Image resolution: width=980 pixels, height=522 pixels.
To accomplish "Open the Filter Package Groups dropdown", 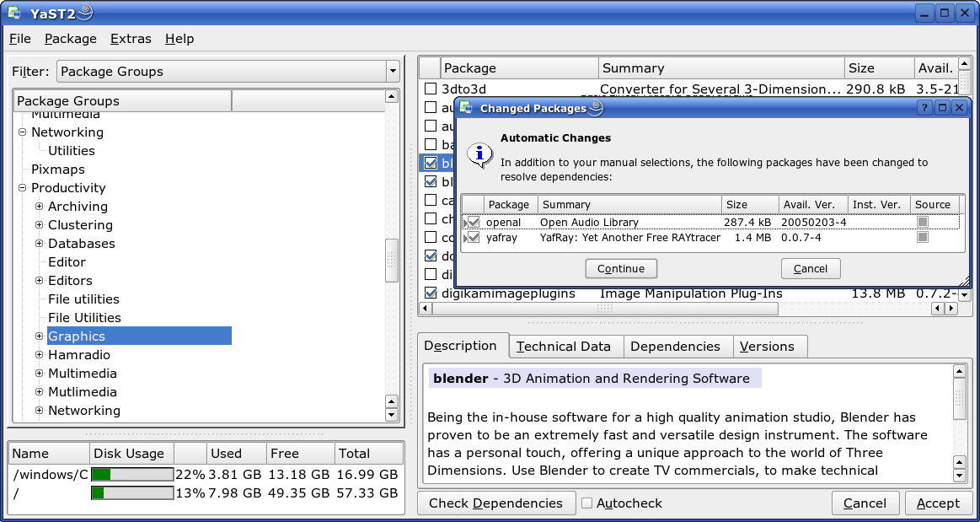I will [228, 72].
